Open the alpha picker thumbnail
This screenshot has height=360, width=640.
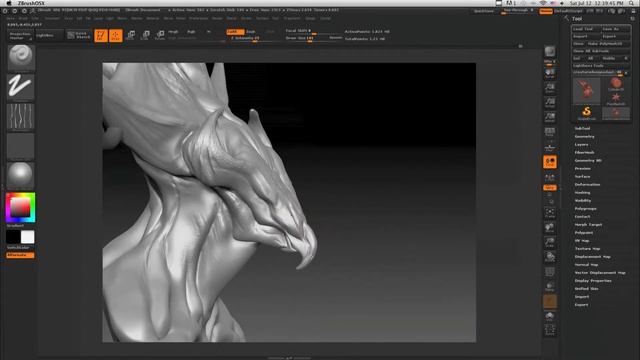click(21, 116)
